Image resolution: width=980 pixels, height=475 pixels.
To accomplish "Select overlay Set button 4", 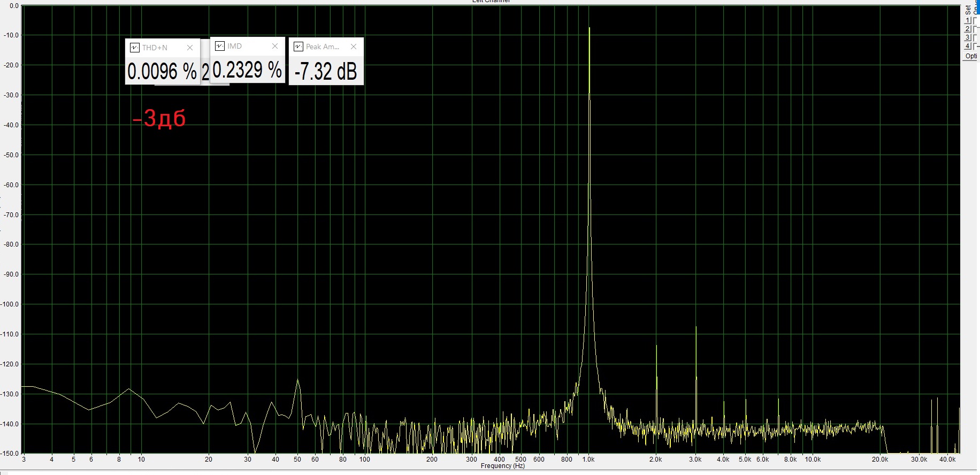I will 968,46.
